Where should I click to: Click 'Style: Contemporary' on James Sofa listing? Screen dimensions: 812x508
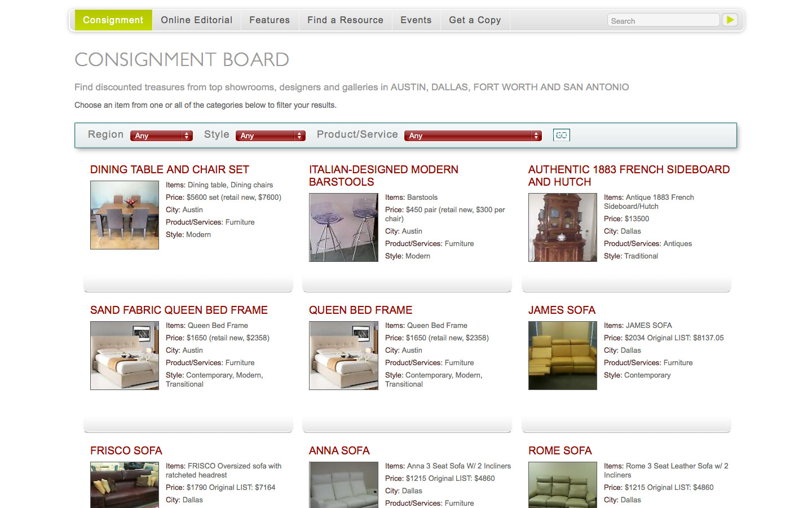[637, 375]
